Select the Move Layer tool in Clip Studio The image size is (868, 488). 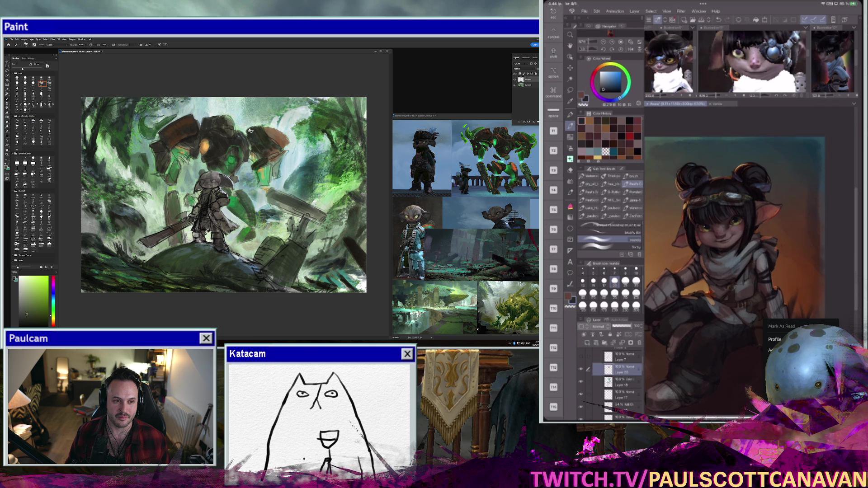click(x=570, y=68)
